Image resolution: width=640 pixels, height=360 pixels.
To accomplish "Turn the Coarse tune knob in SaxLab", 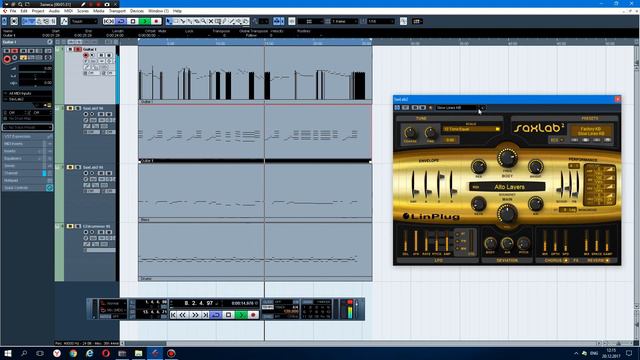I will pos(410,133).
